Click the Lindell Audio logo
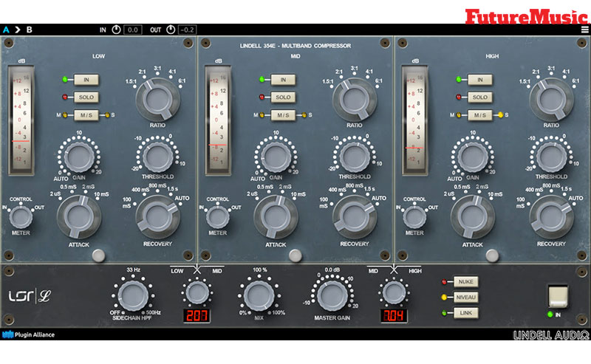591x364 pixels. point(550,335)
